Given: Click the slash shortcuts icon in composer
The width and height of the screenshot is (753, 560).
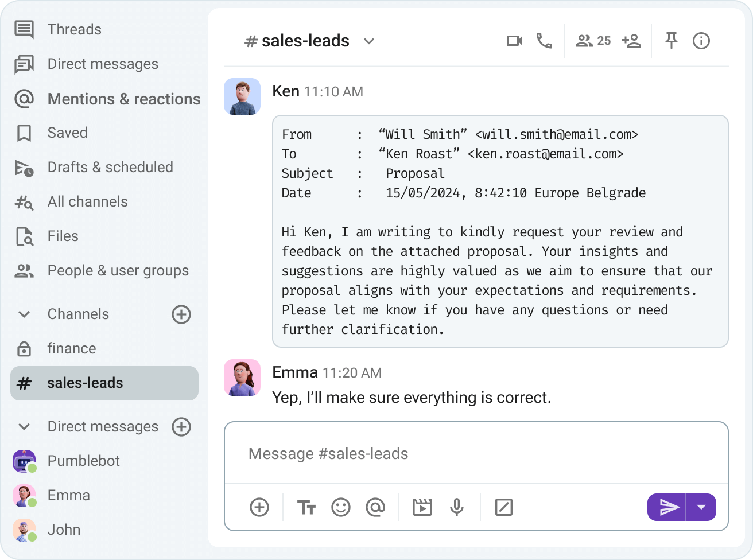Looking at the screenshot, I should [503, 507].
